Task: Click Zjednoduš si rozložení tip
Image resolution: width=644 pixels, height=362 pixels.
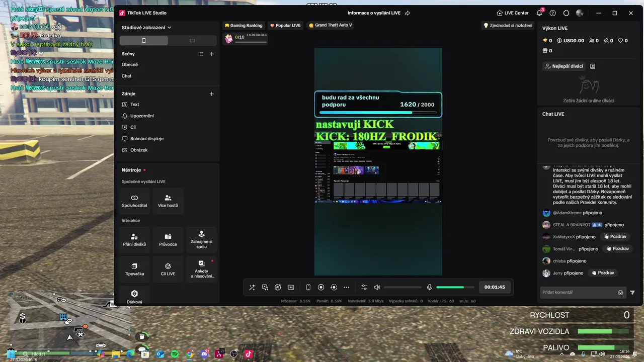Action: (508, 25)
